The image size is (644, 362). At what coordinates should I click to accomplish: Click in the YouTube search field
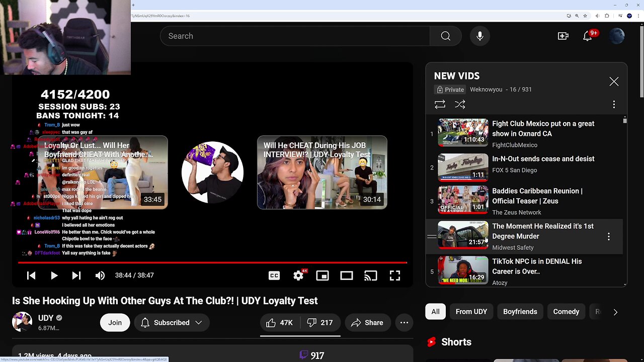pyautogui.click(x=295, y=36)
